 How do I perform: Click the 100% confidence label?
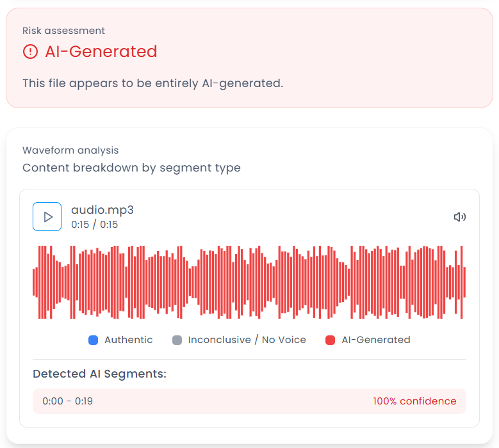click(x=414, y=401)
